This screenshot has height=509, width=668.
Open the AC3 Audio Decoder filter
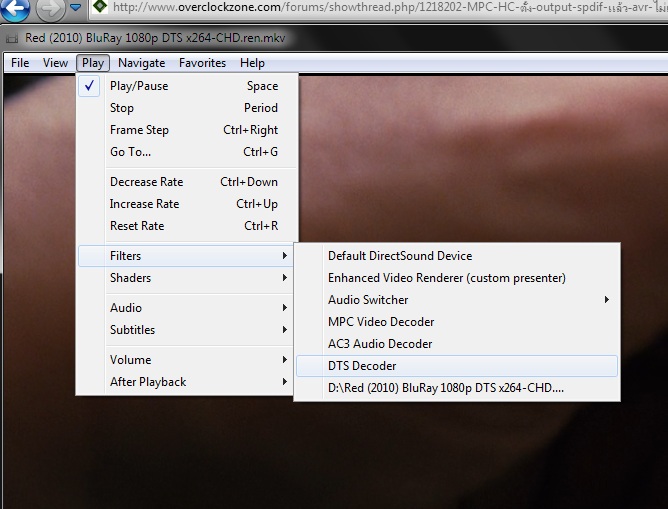(x=457, y=344)
